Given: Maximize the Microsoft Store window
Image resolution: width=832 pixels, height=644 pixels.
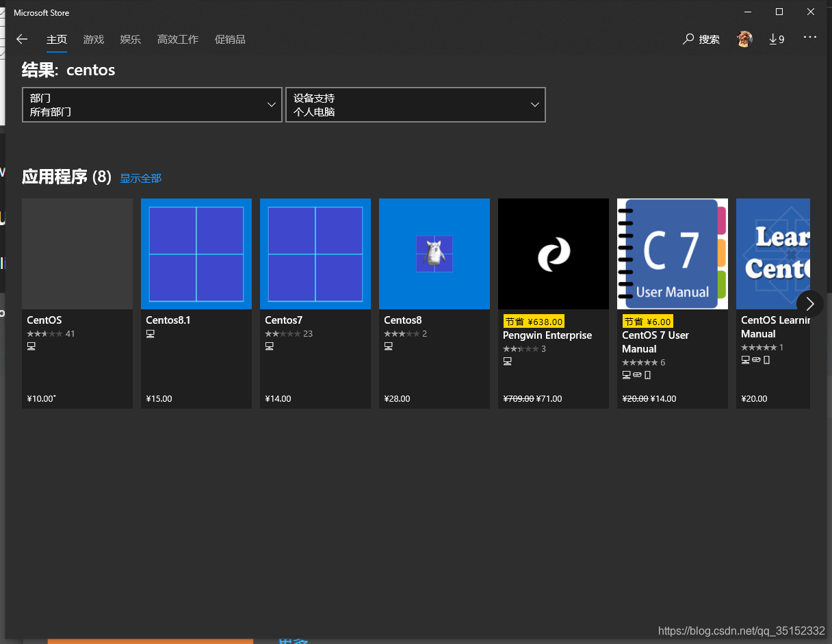Looking at the screenshot, I should click(779, 12).
